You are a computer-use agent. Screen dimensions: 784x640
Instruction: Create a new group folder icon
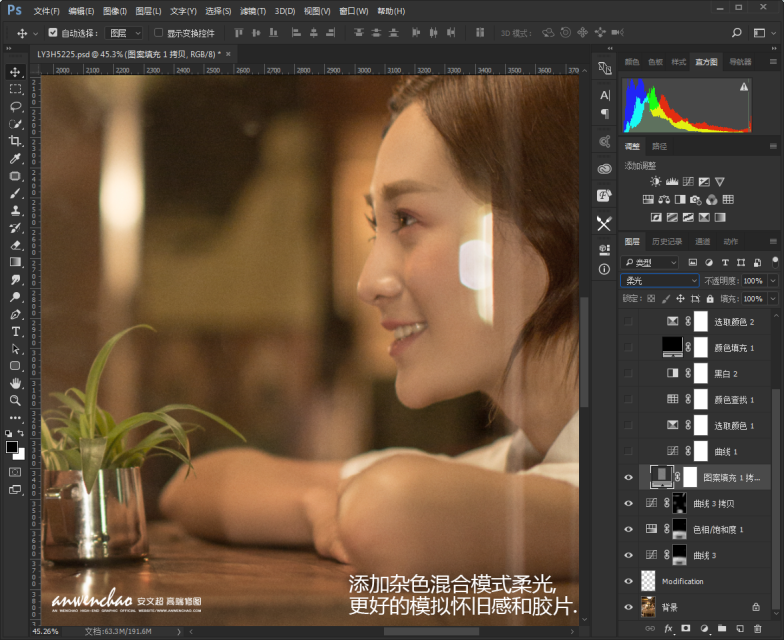click(x=722, y=628)
